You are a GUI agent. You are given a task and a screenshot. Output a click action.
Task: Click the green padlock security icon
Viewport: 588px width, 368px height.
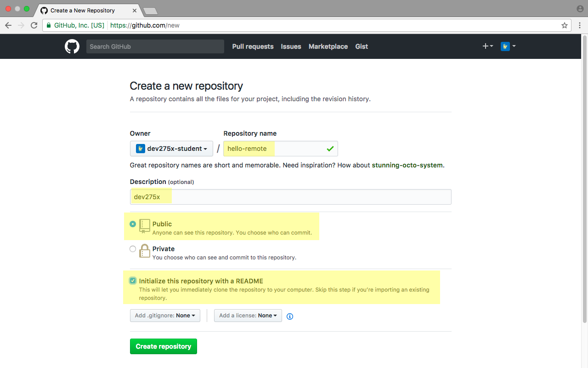tap(49, 25)
